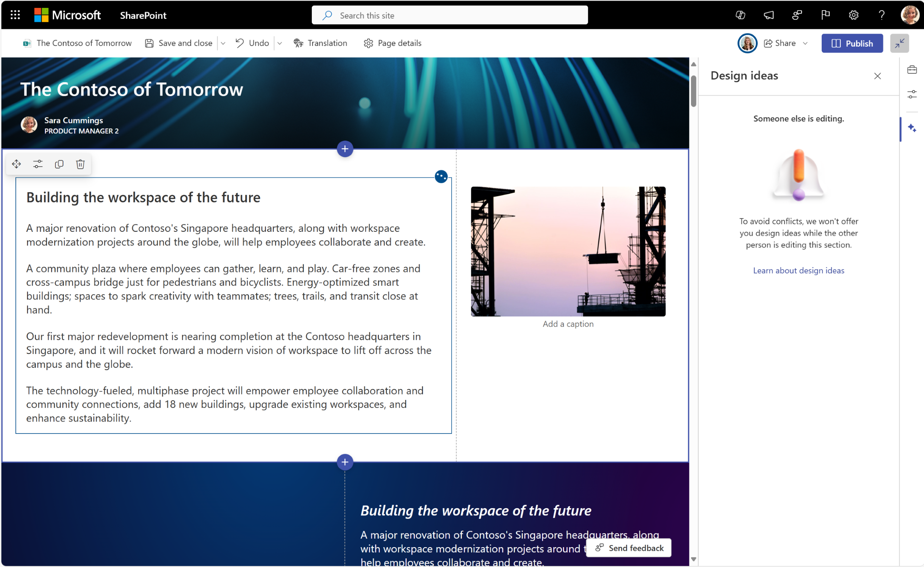Image resolution: width=924 pixels, height=567 pixels.
Task: Open Page details panel
Action: (x=393, y=43)
